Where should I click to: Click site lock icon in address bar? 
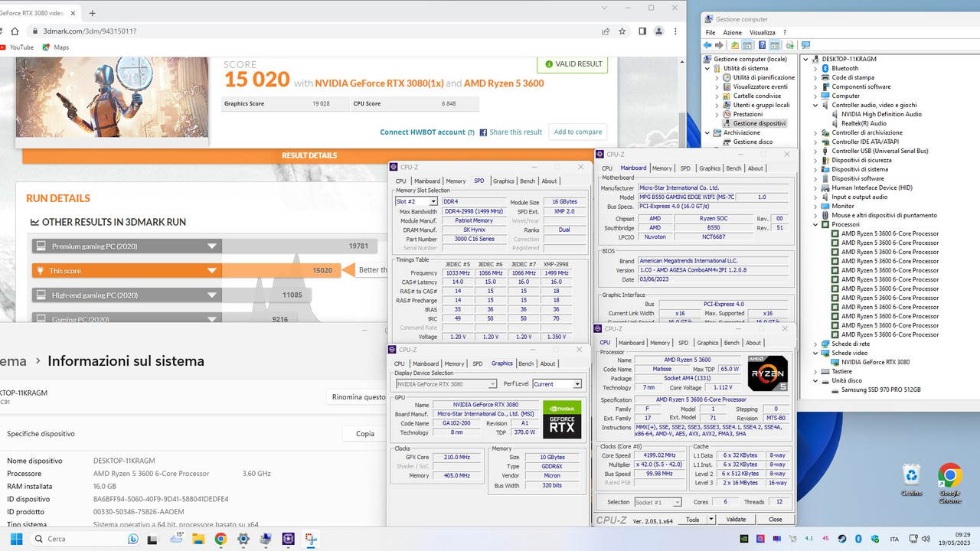tap(34, 31)
